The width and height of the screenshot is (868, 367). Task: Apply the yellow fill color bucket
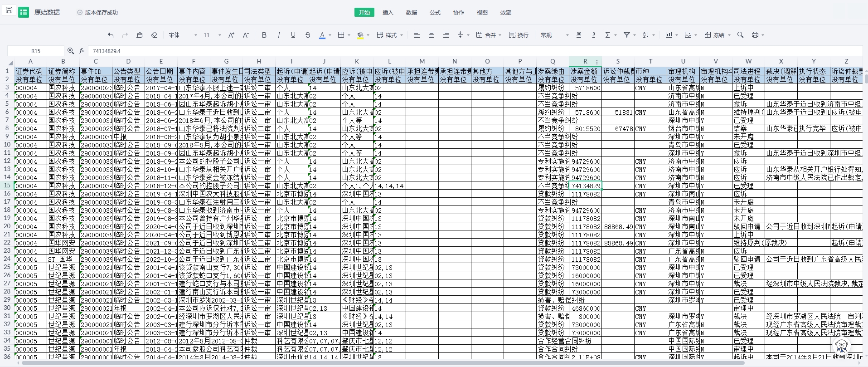pos(360,35)
